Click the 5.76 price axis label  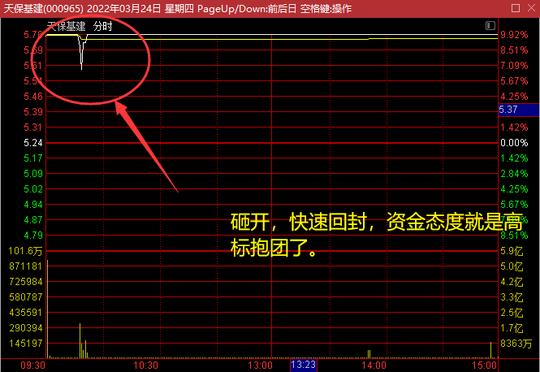click(33, 35)
